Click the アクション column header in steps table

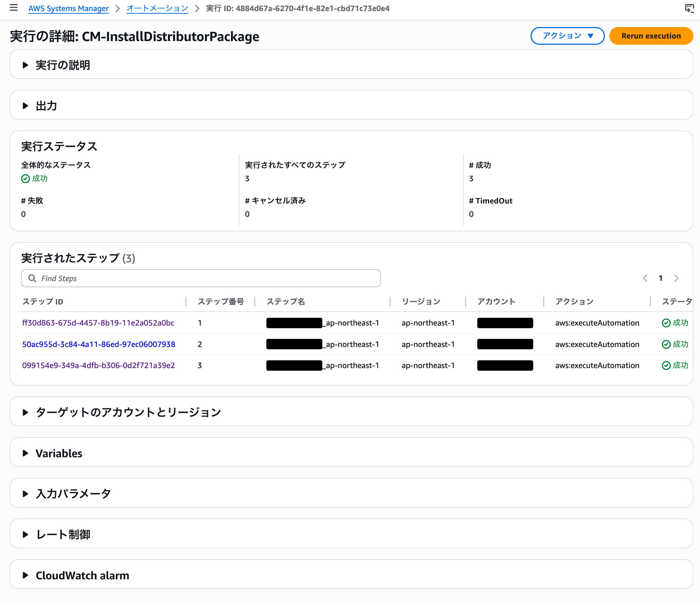tap(574, 301)
